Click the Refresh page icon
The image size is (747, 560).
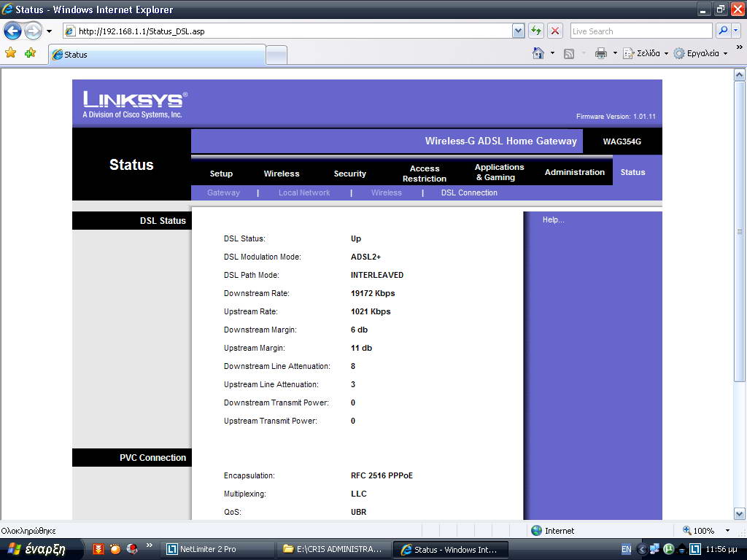point(536,31)
